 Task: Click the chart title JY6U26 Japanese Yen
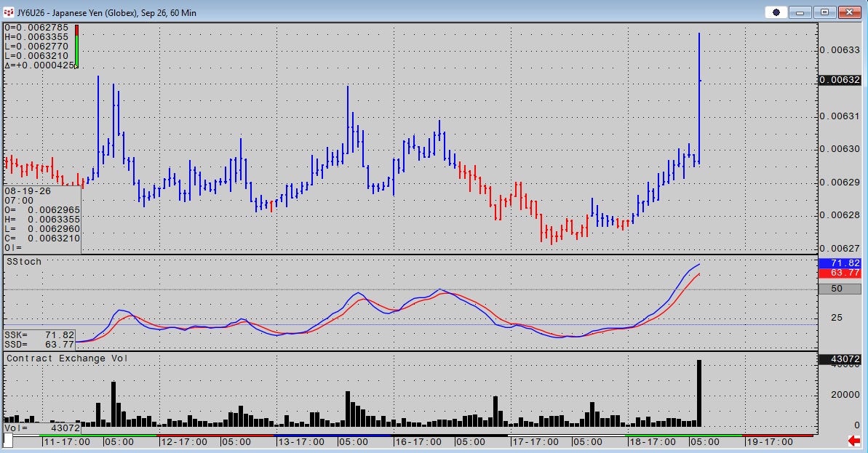tap(107, 12)
